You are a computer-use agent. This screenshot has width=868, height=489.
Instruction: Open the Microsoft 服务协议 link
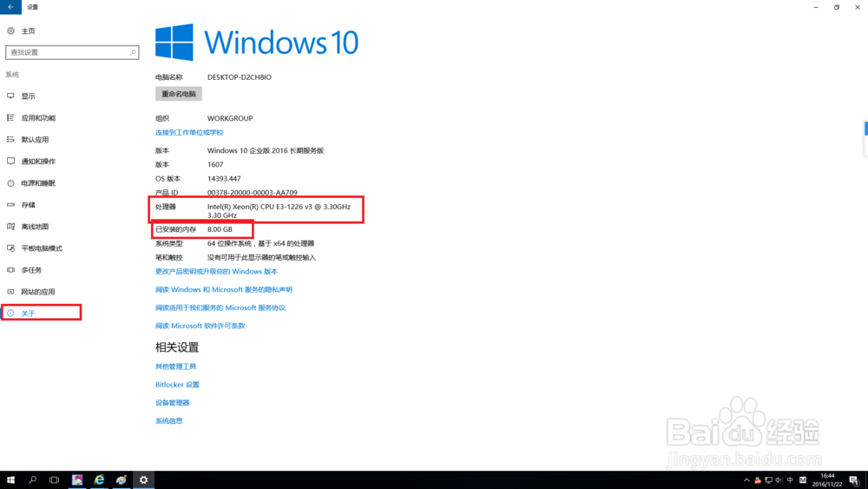[220, 308]
